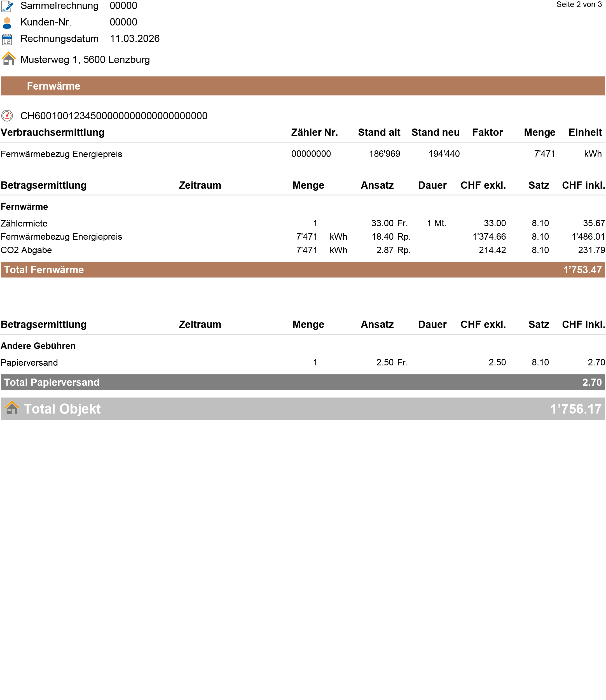Click the invoice document pen icon
This screenshot has height=700, width=606.
pos(8,6)
